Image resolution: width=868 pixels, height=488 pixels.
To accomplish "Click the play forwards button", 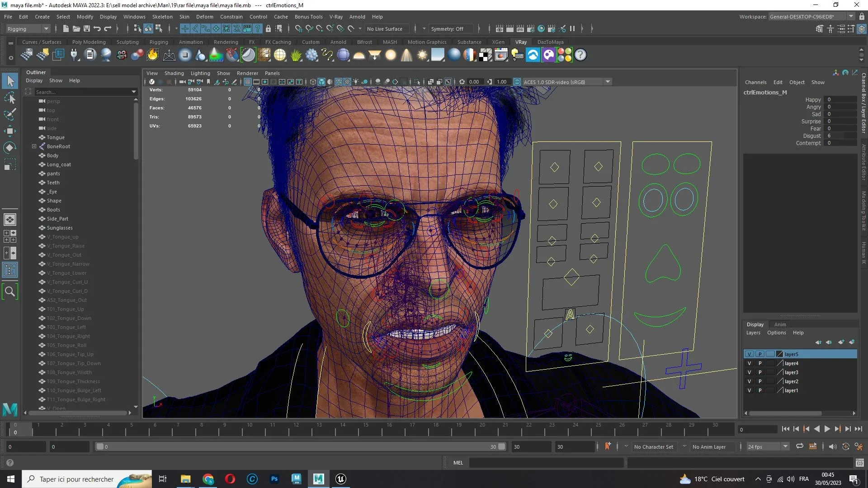I will (827, 429).
